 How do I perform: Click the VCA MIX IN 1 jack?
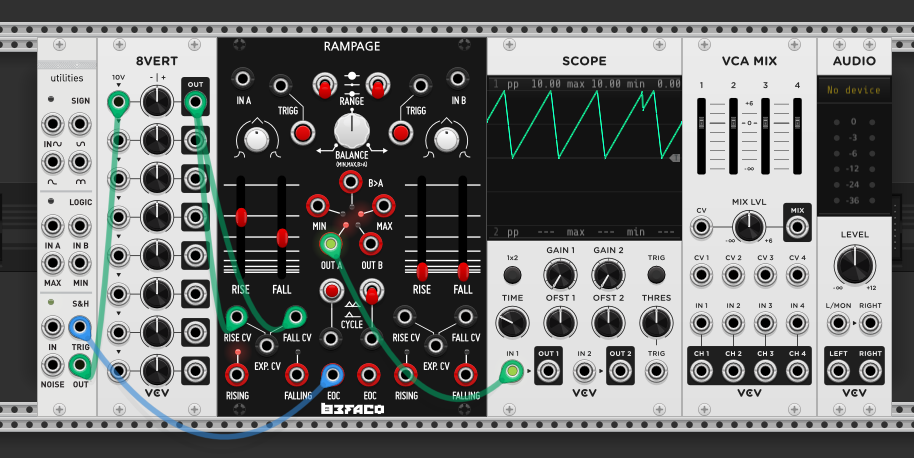click(x=701, y=323)
